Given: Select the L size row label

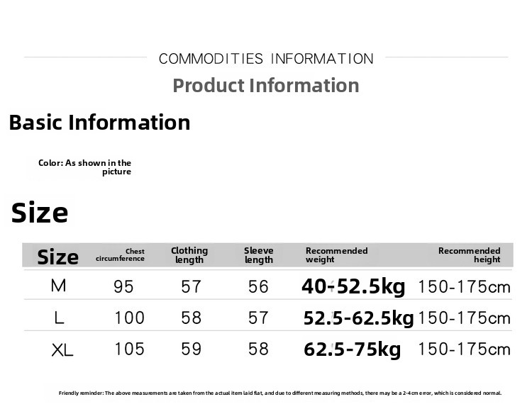Looking at the screenshot, I should (x=59, y=318).
